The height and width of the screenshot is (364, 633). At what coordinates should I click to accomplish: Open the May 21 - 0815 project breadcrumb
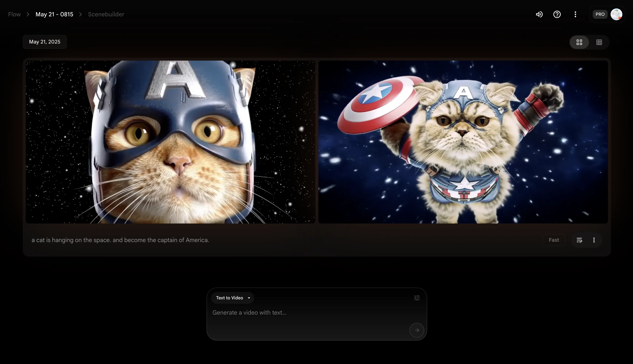pyautogui.click(x=54, y=14)
